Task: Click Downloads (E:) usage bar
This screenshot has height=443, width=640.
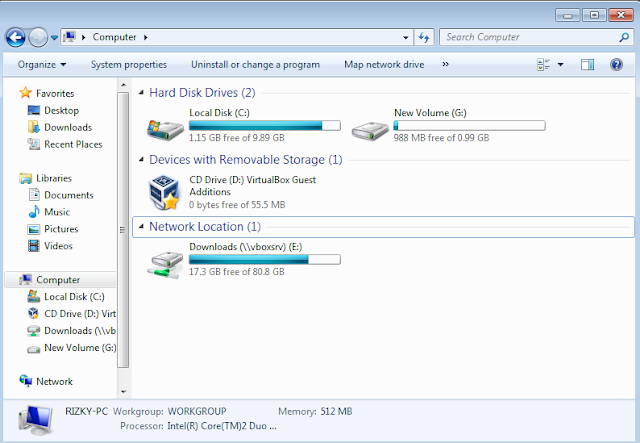Action: pos(264,259)
